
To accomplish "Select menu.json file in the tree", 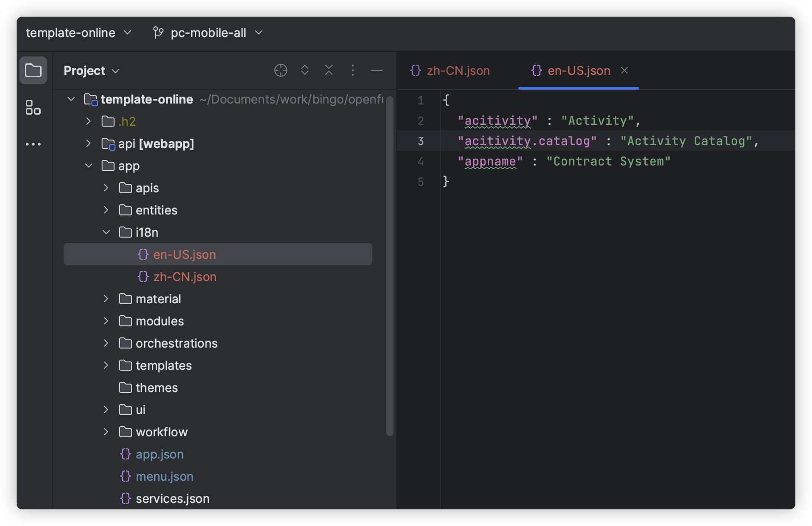I will click(164, 476).
